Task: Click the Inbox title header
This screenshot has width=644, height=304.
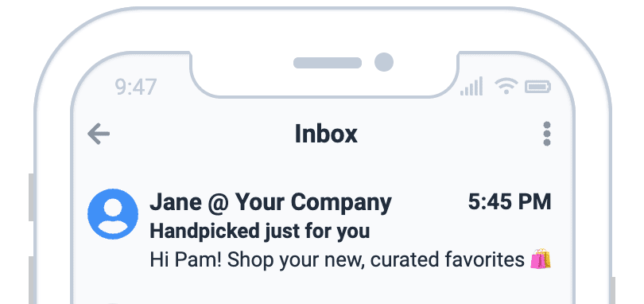Action: (x=326, y=134)
